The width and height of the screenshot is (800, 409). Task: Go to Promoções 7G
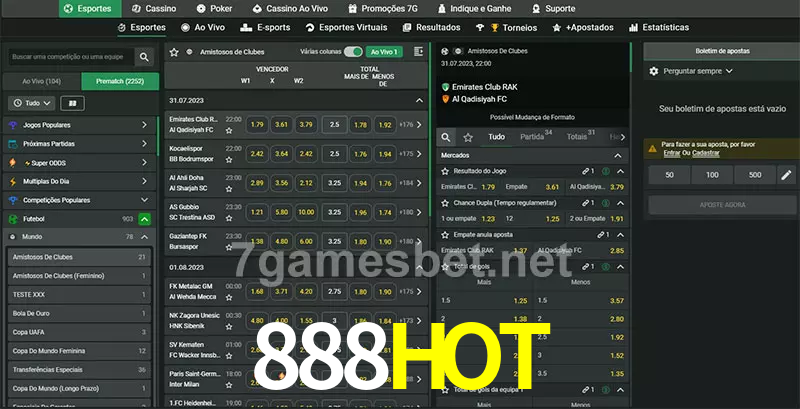[x=383, y=9]
